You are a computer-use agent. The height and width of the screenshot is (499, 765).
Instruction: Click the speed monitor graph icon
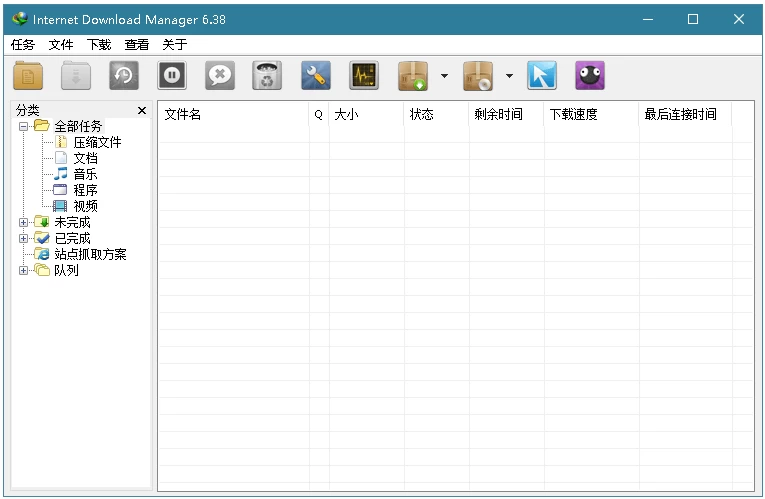coord(364,76)
